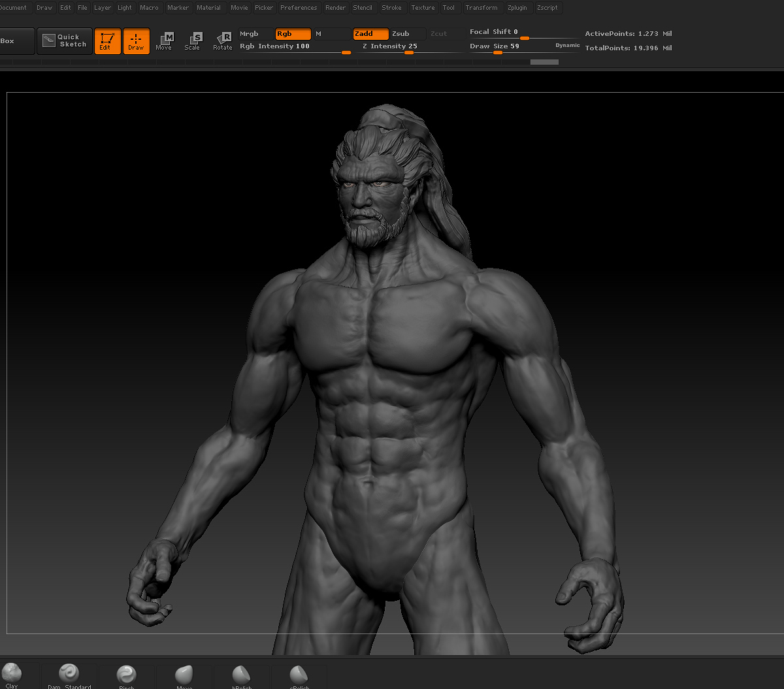The height and width of the screenshot is (689, 784).
Task: Click the ActivePoints count readout
Action: point(629,34)
